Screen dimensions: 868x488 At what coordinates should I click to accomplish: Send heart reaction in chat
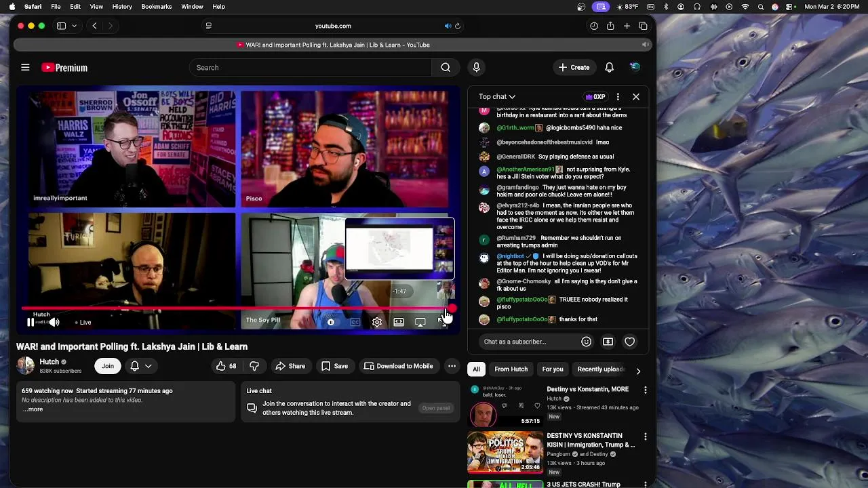(629, 342)
